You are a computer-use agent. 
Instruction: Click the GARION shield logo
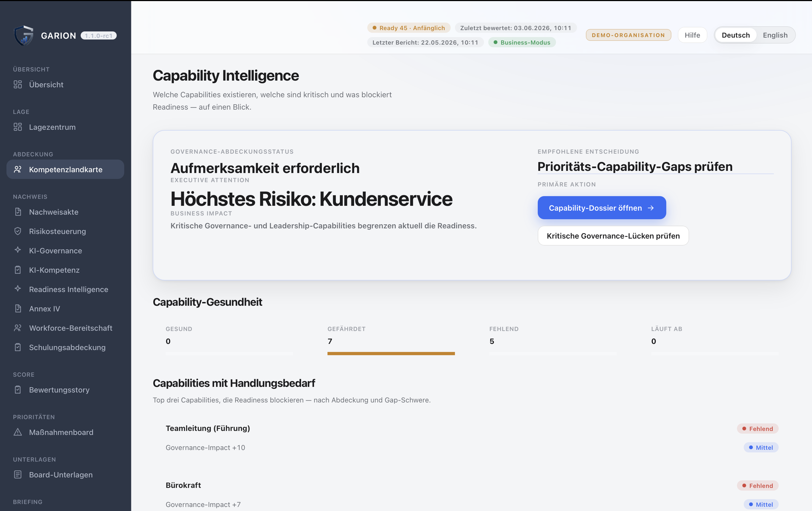tap(24, 35)
